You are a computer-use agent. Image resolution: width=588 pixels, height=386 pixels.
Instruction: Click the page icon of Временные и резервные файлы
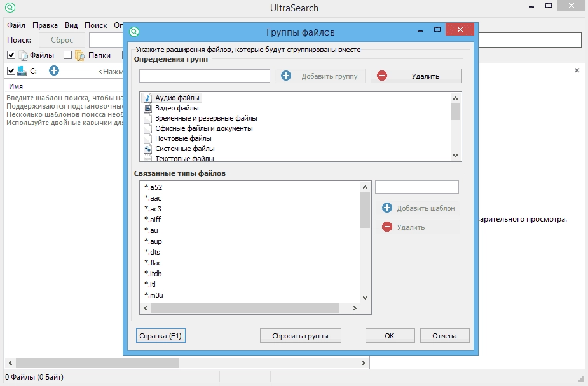[147, 118]
